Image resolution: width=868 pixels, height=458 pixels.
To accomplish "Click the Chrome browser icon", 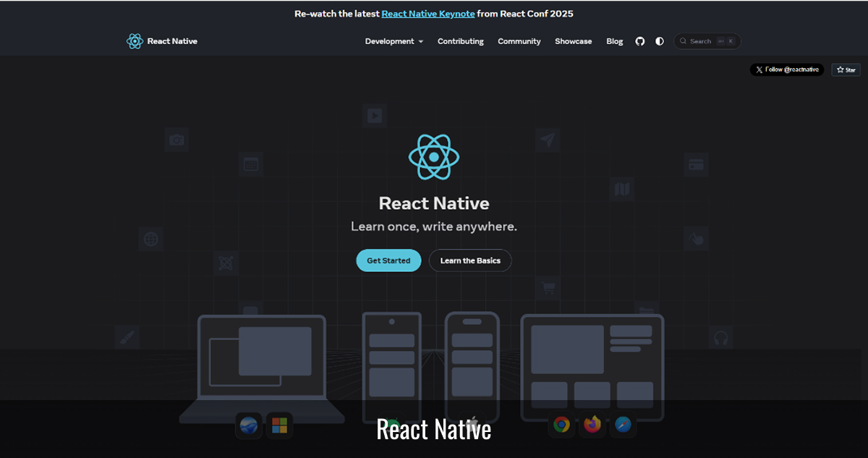I will point(561,425).
